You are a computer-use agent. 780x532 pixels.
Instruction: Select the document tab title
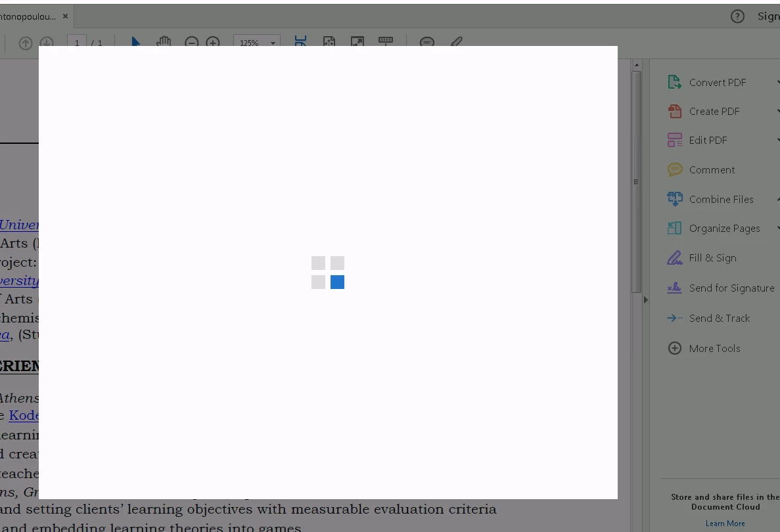click(x=28, y=16)
